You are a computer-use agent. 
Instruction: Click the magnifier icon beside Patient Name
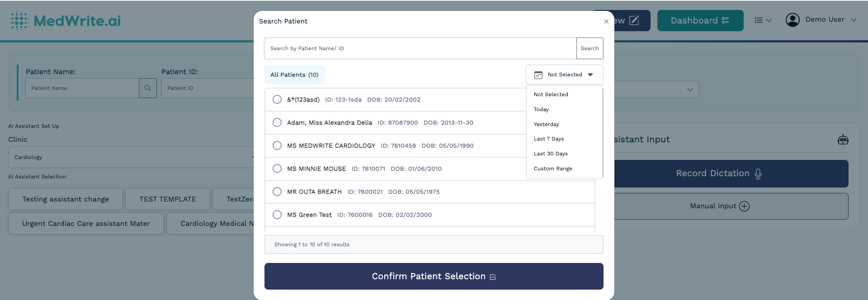pos(147,88)
